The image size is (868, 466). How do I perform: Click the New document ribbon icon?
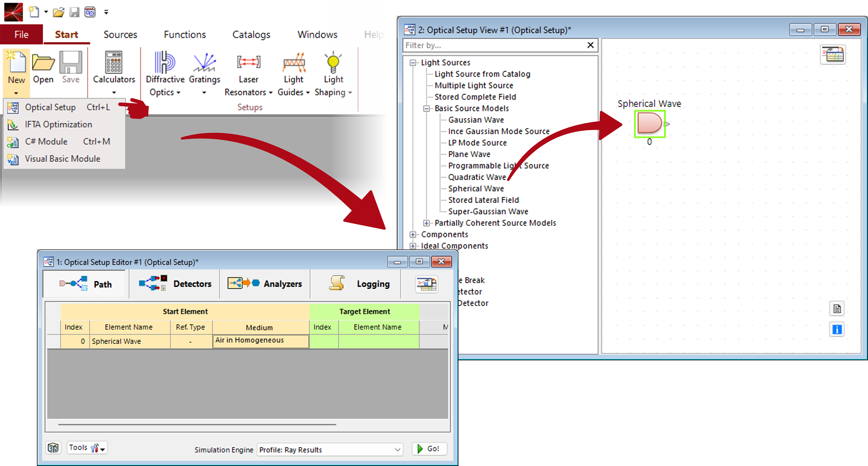tap(16, 62)
